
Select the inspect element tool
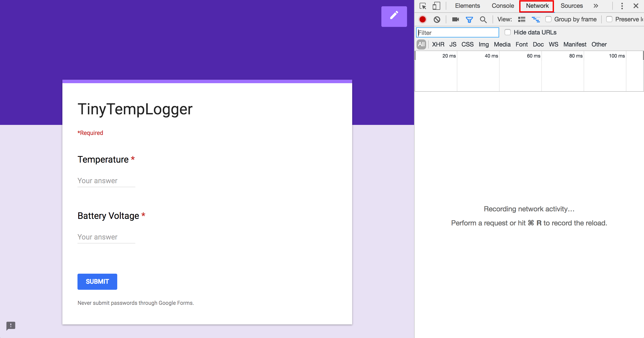click(422, 6)
